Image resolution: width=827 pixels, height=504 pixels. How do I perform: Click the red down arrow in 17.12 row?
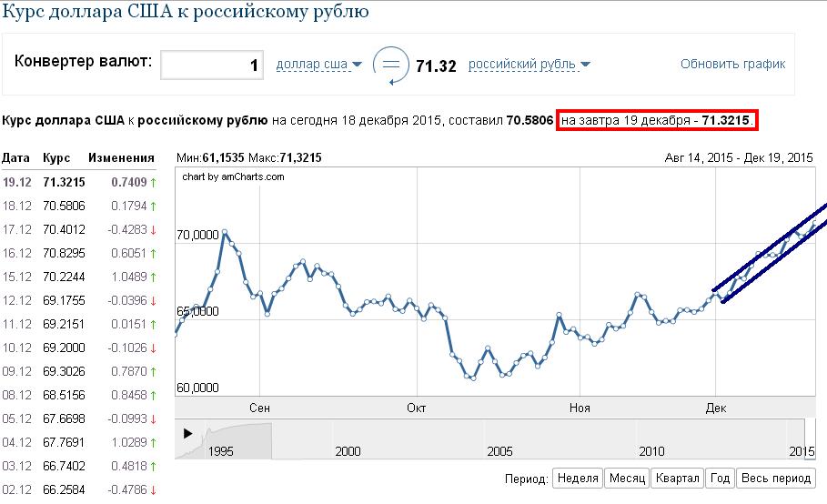(x=153, y=230)
